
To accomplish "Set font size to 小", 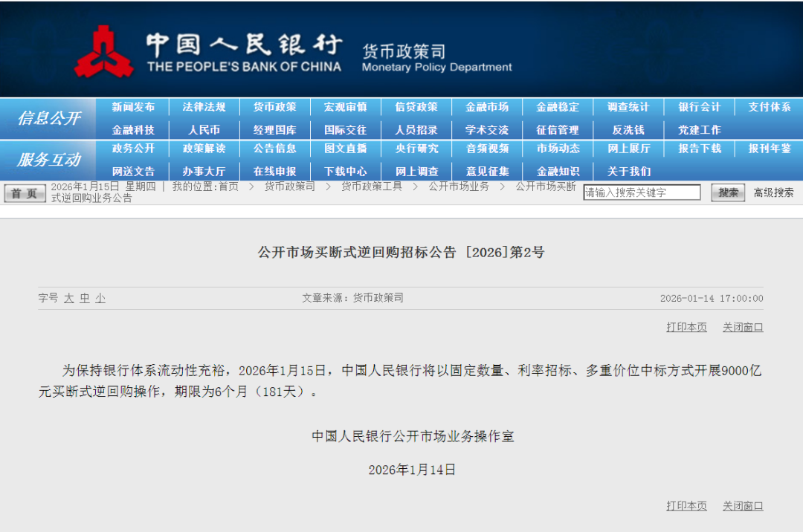I will pyautogui.click(x=100, y=298).
